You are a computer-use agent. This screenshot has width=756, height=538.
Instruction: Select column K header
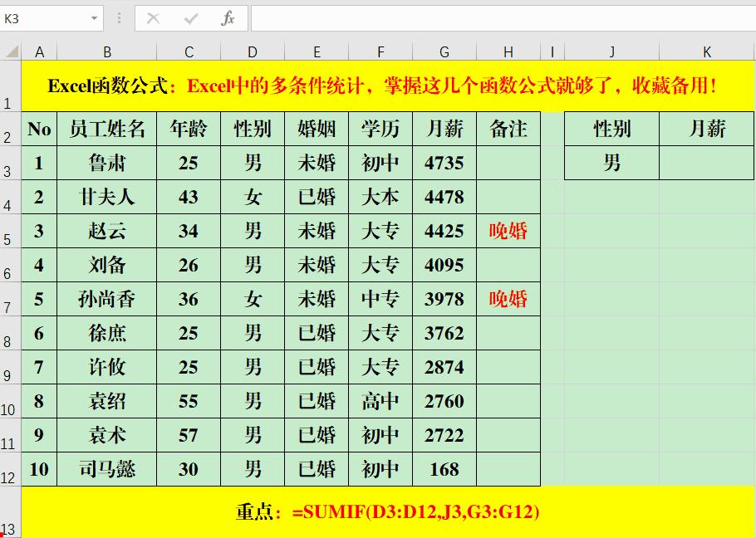point(706,51)
